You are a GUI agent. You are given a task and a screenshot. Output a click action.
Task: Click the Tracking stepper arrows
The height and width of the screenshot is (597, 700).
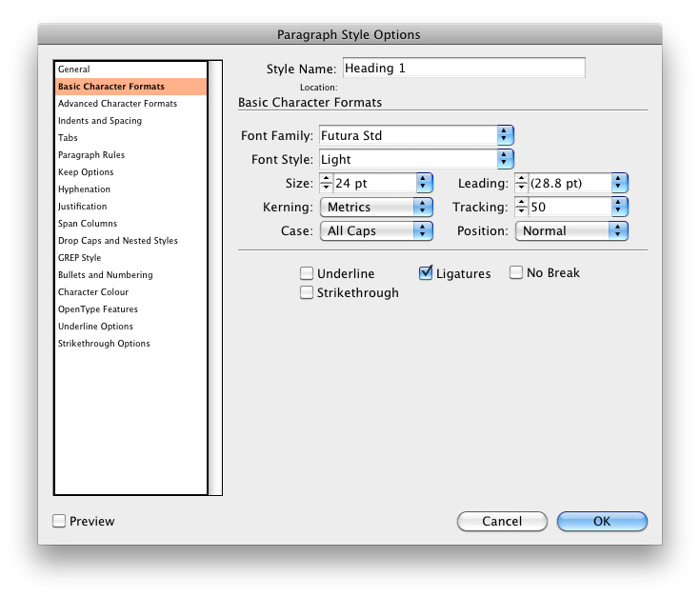(x=521, y=207)
